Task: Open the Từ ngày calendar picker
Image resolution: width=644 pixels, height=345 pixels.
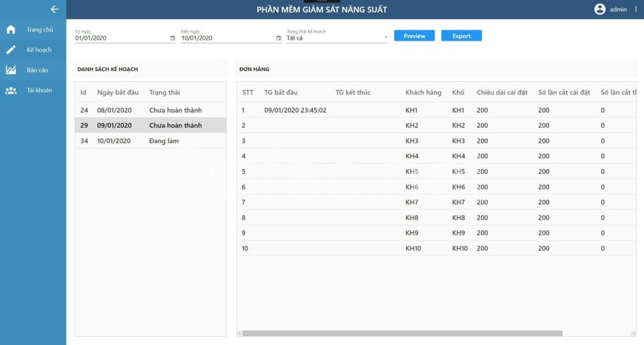Action: [173, 38]
